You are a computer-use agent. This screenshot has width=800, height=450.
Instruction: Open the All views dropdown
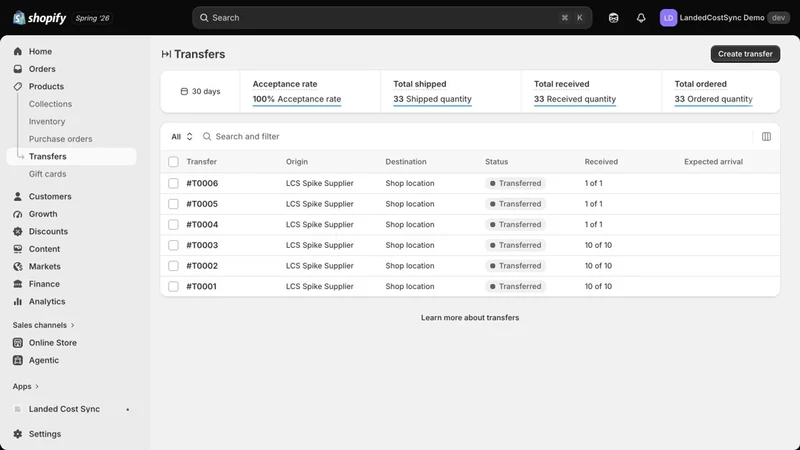[182, 136]
